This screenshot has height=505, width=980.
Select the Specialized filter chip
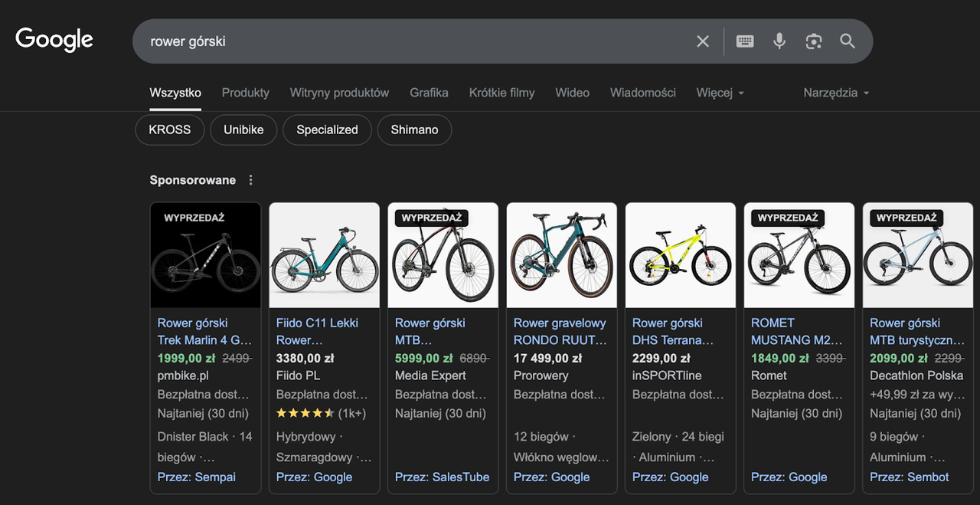tap(327, 130)
